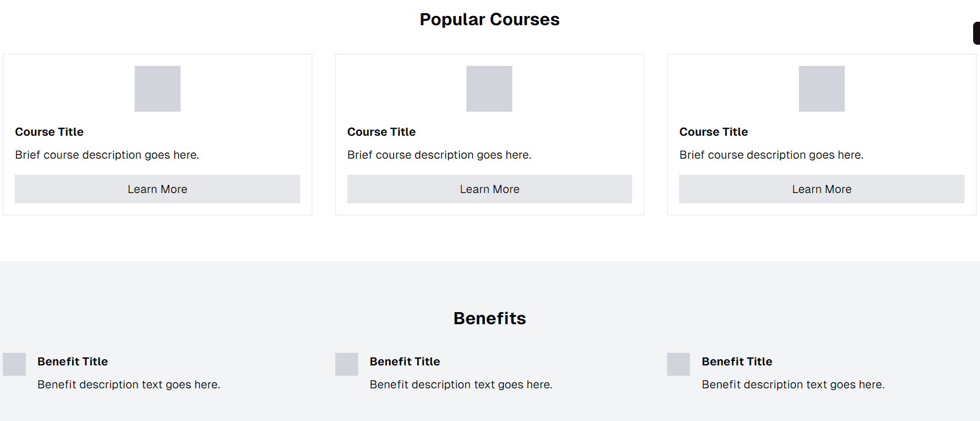Select the rightmost Course Title heading
Screen dimensions: 980x421
(714, 132)
